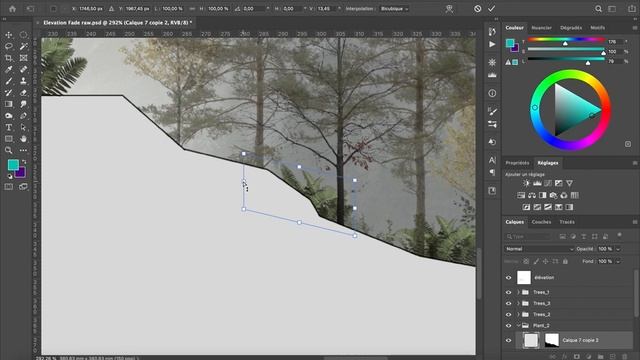Select the Gradient tool
The image size is (640, 360).
point(9,104)
